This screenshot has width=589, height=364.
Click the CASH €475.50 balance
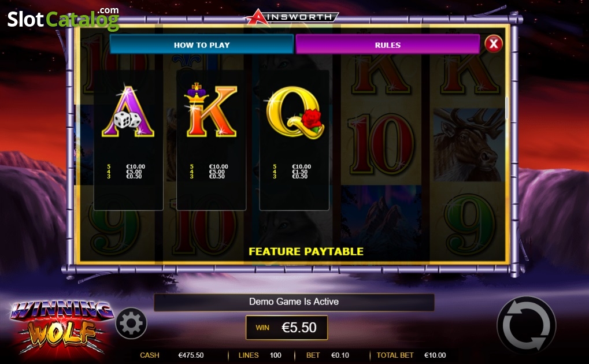[191, 355]
